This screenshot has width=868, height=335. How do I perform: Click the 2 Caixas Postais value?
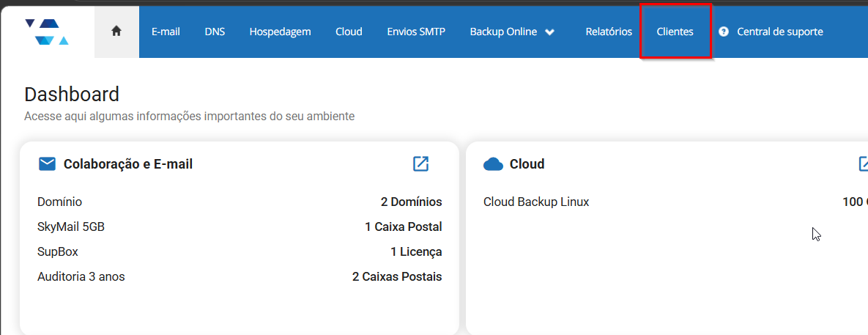397,276
